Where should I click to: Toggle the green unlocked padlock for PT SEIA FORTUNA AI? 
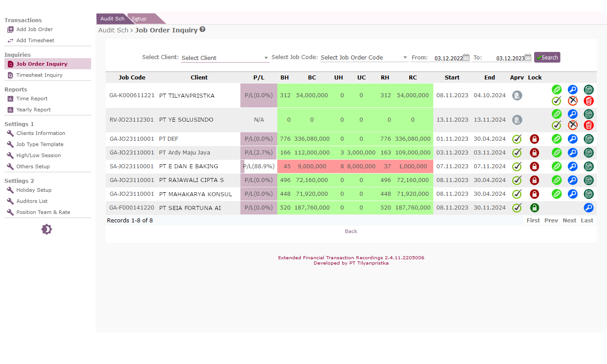[534, 208]
